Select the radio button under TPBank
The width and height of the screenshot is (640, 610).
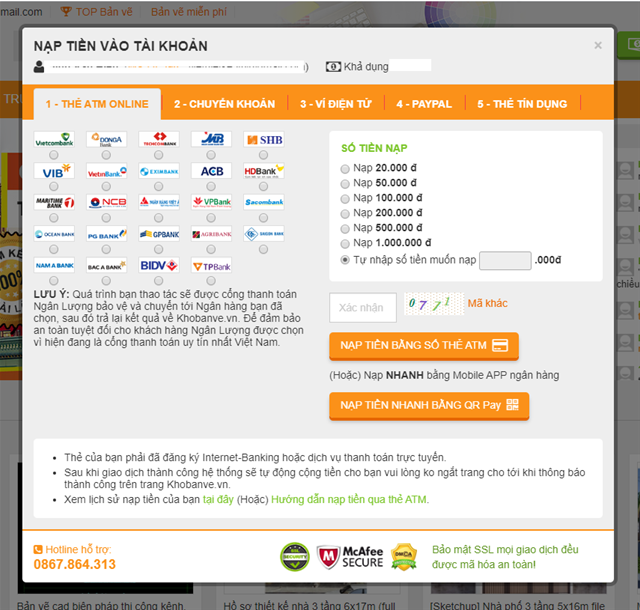point(211,281)
